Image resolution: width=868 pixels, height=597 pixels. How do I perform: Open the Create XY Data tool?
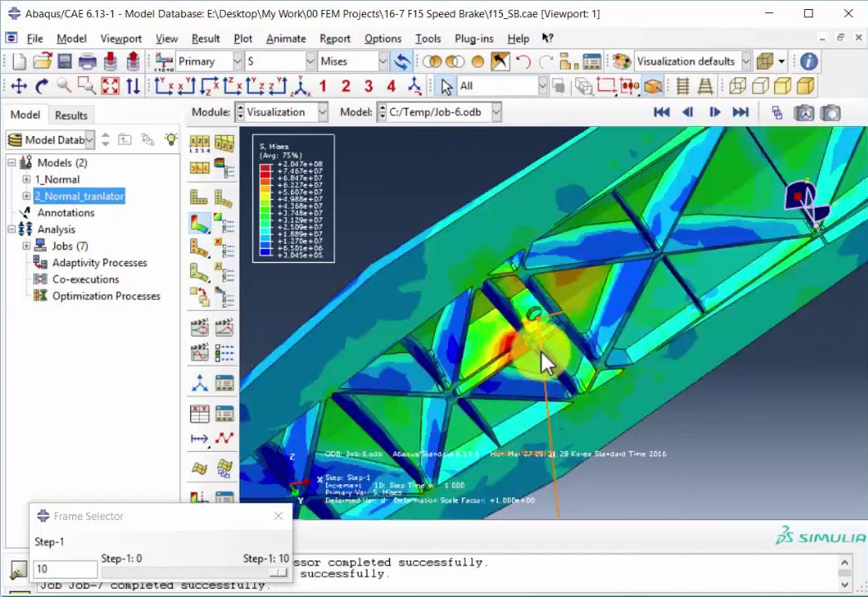click(199, 413)
